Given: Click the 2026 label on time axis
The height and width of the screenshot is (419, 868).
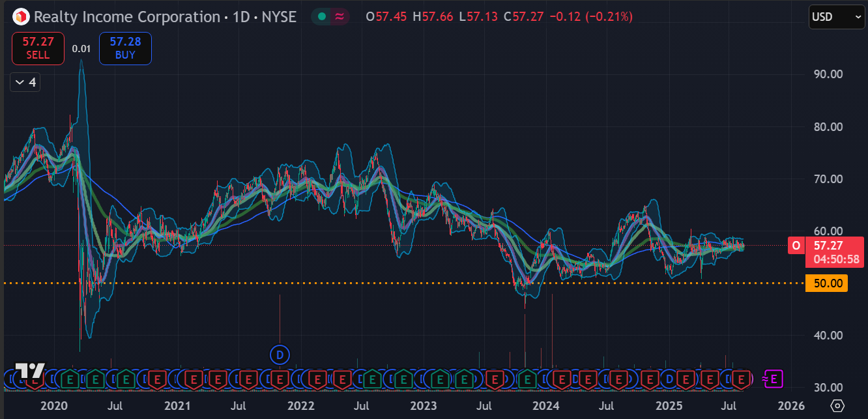Looking at the screenshot, I should tap(791, 406).
